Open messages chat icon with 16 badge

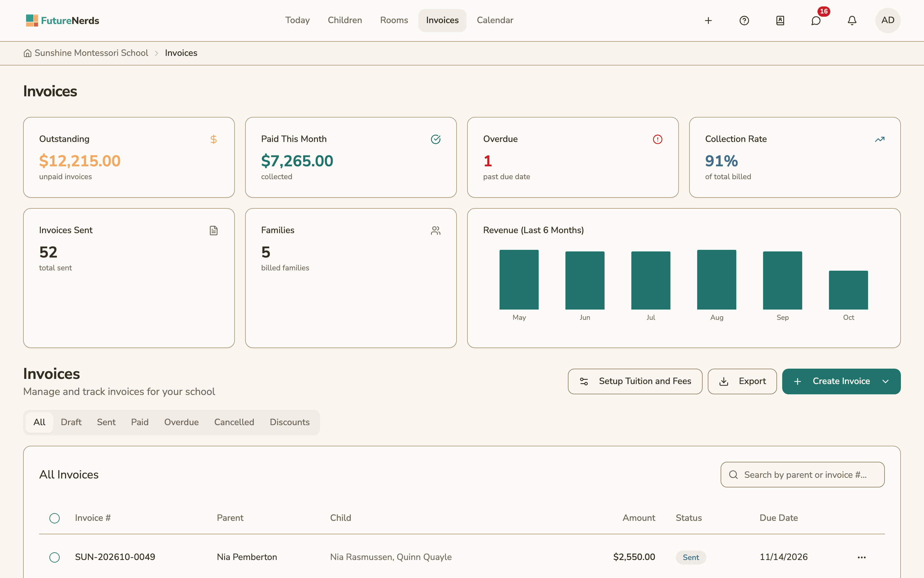[x=816, y=21]
